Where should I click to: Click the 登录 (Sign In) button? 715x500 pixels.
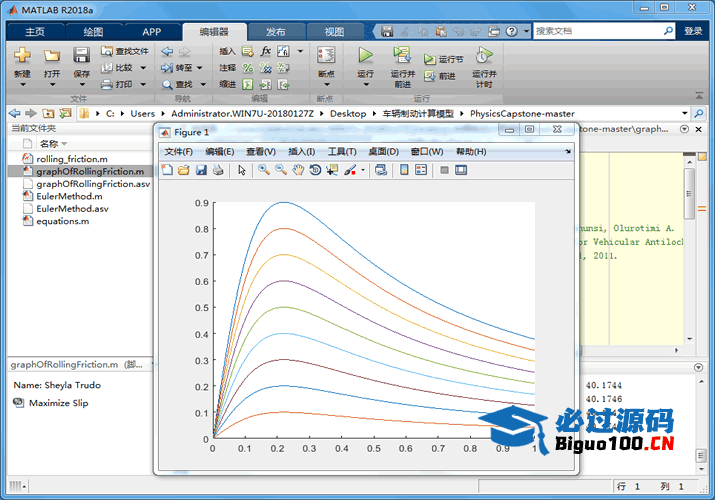coord(693,31)
